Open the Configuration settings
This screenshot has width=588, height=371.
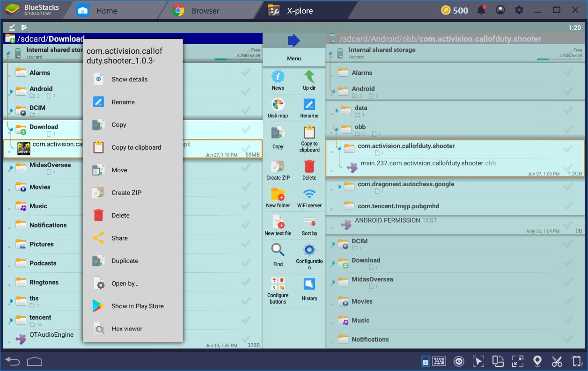tap(309, 256)
